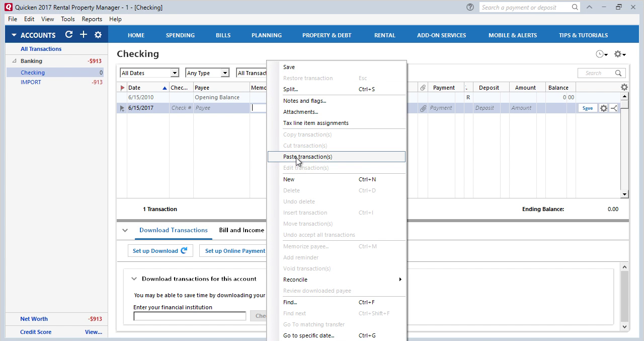Click the paperclip icon in new transaction row

click(x=423, y=108)
